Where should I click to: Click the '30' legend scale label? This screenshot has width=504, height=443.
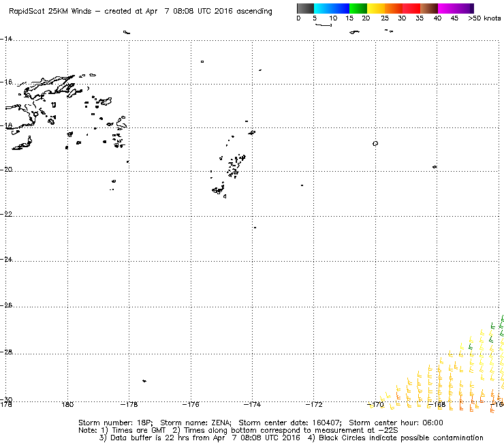tap(402, 18)
